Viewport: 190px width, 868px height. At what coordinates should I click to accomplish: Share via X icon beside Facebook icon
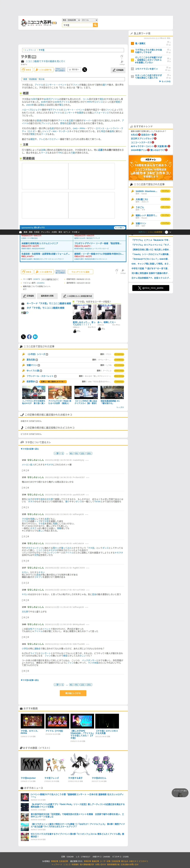point(23,337)
